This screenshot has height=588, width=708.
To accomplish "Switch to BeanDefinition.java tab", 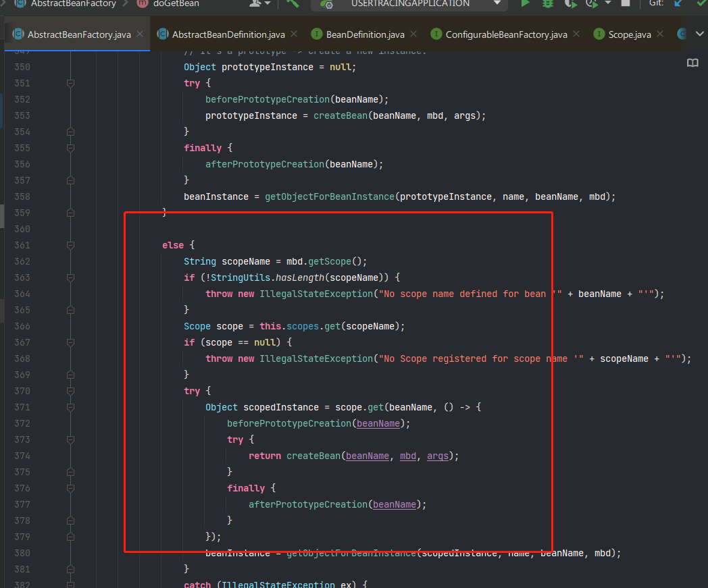I will pyautogui.click(x=365, y=34).
